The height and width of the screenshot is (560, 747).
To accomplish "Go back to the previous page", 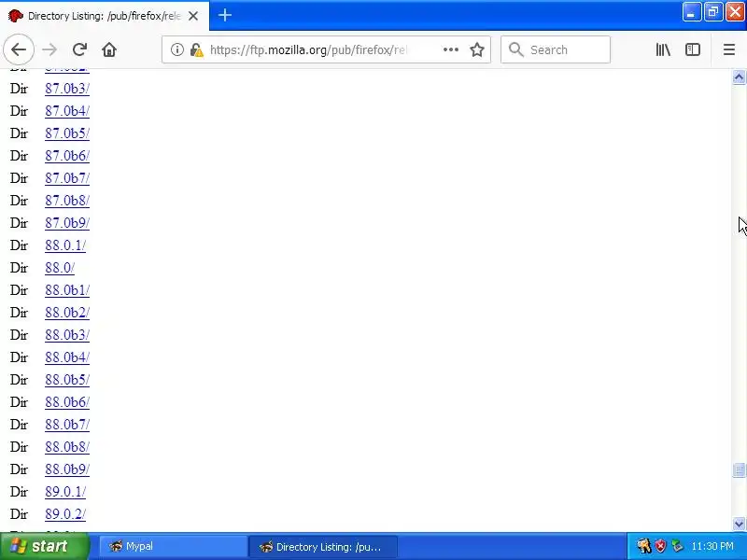I will pyautogui.click(x=19, y=49).
